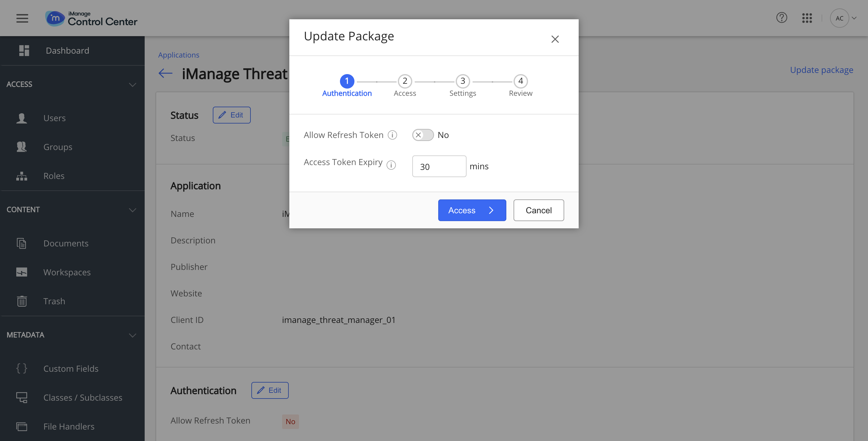The width and height of the screenshot is (868, 441).
Task: Open the Documents section
Action: tap(66, 243)
